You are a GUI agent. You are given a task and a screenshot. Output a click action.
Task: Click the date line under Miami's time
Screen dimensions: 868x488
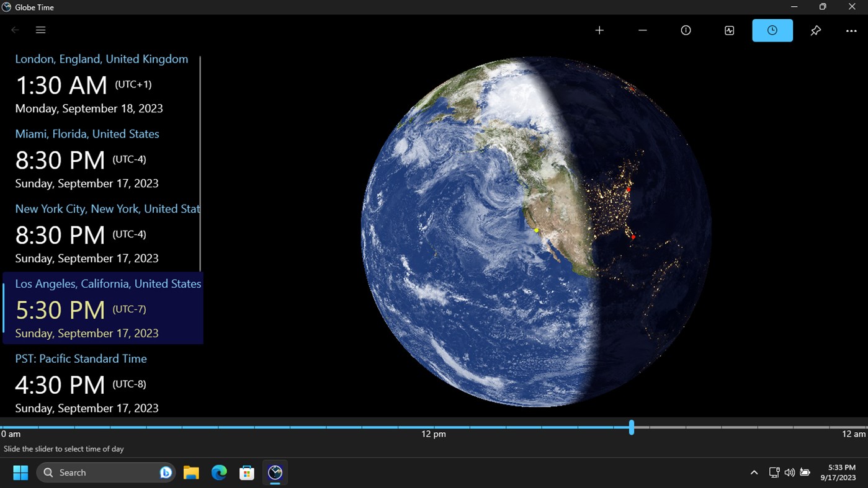[87, 184]
